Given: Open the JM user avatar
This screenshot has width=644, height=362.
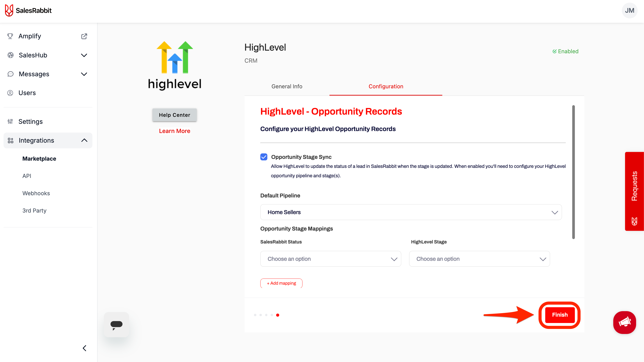Looking at the screenshot, I should [x=629, y=11].
